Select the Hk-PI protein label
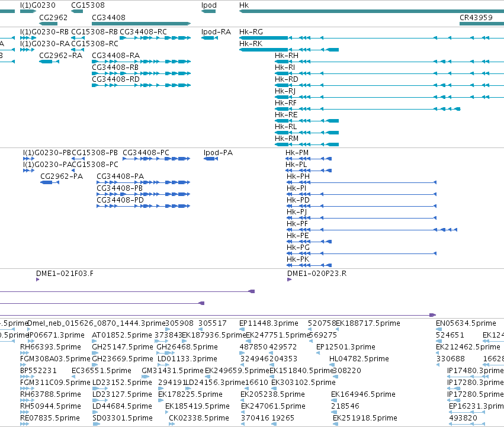This screenshot has height=427, width=504. [296, 188]
